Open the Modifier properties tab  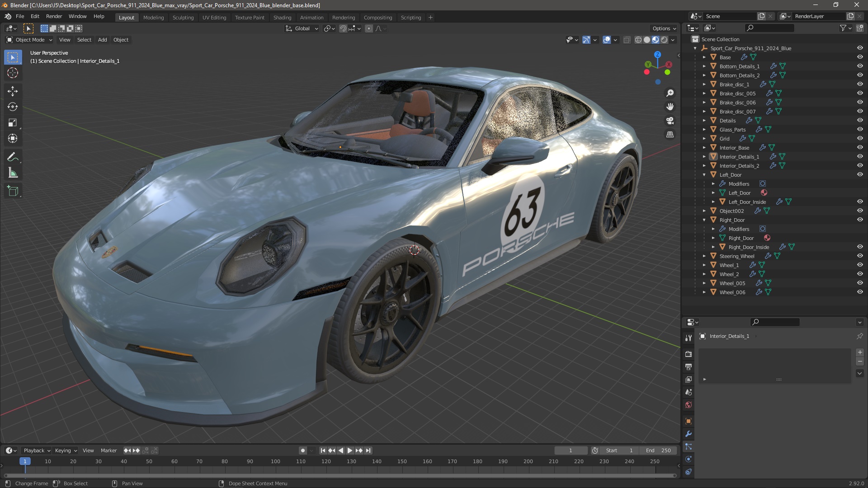(x=689, y=434)
